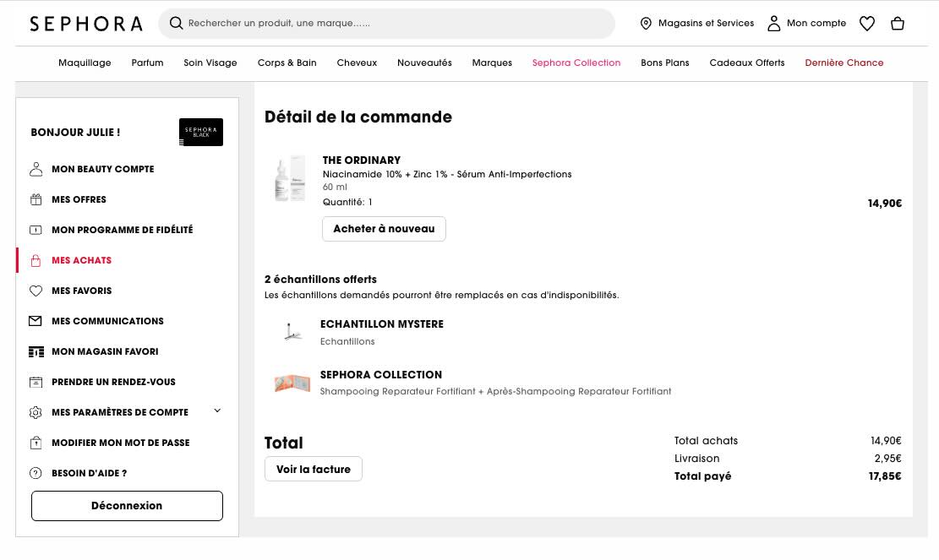Open the Parfum menu

click(x=147, y=63)
